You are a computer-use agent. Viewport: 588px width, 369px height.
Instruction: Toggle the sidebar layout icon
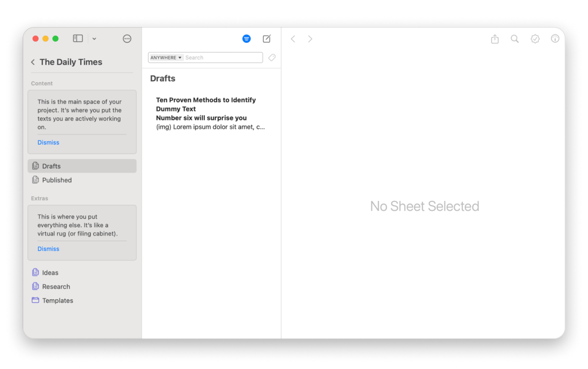pos(78,38)
